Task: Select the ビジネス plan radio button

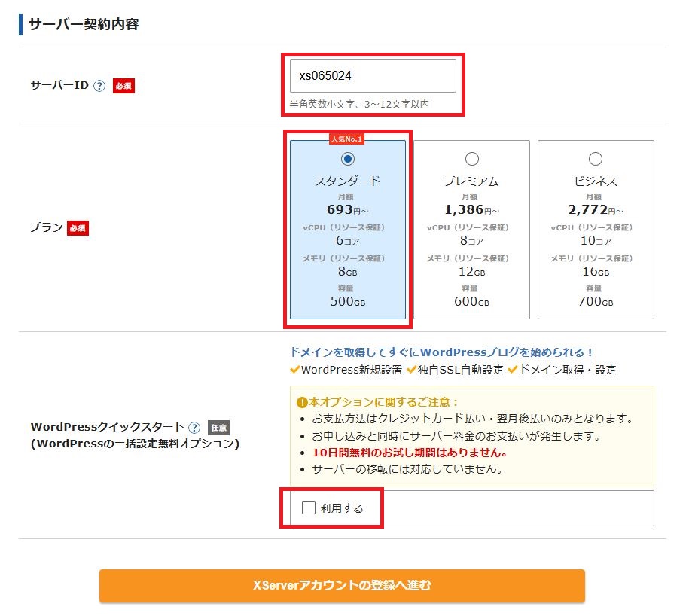Action: [596, 158]
